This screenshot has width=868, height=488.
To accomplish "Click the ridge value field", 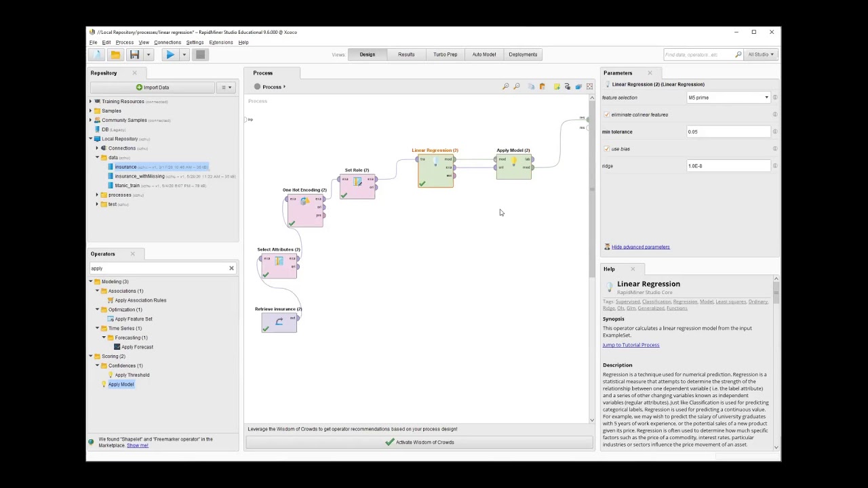I will [x=728, y=166].
